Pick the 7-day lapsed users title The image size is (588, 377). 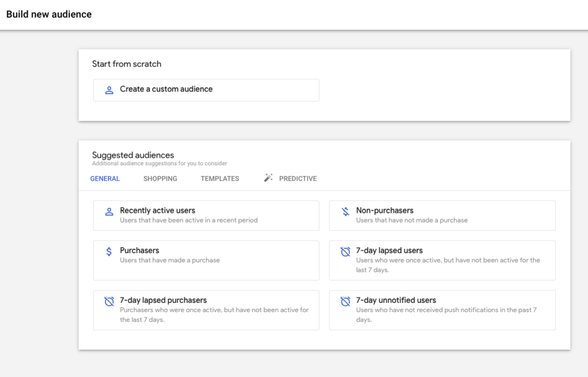389,250
